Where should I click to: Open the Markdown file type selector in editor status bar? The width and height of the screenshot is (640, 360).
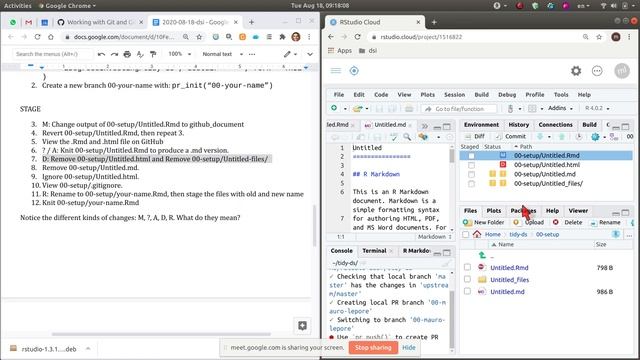[x=435, y=237]
